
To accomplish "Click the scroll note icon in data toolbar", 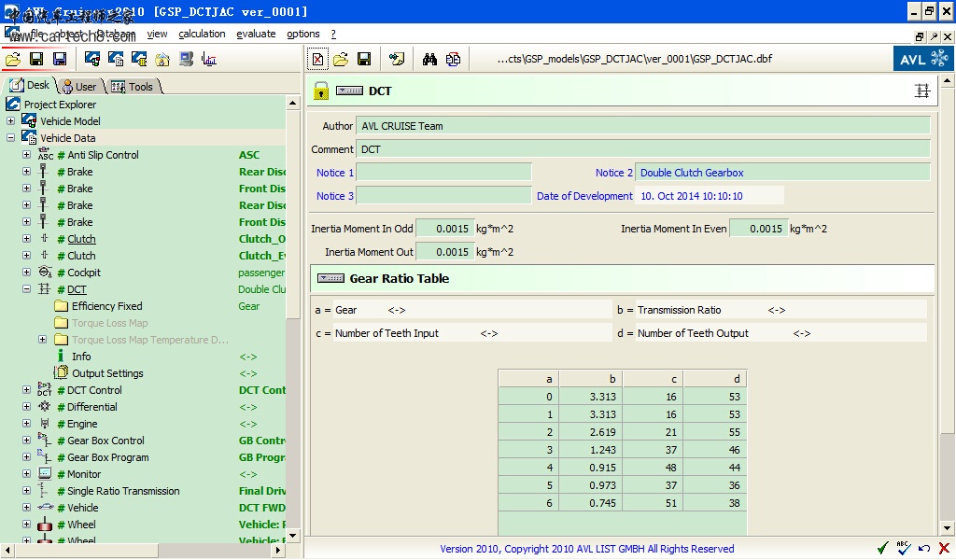I will (x=397, y=59).
